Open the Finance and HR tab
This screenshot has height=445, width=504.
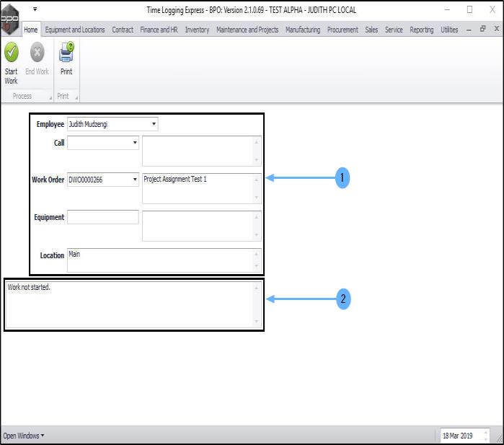click(159, 30)
